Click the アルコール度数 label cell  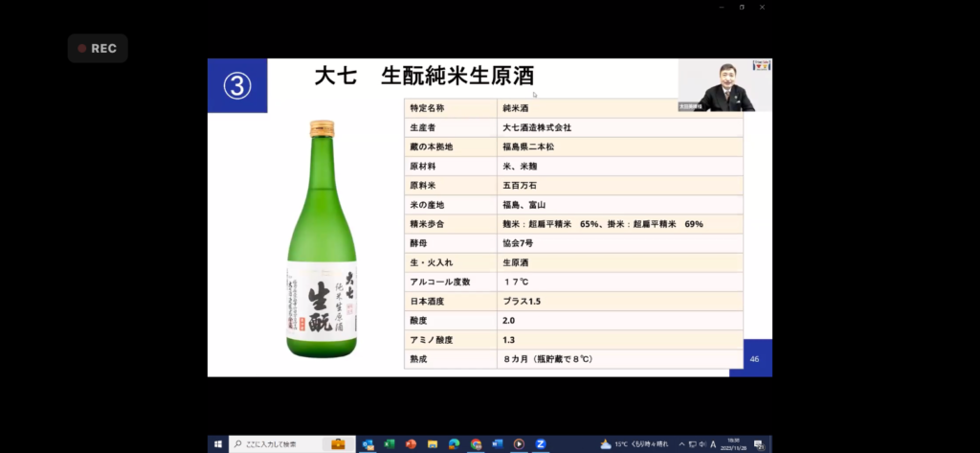(x=451, y=283)
